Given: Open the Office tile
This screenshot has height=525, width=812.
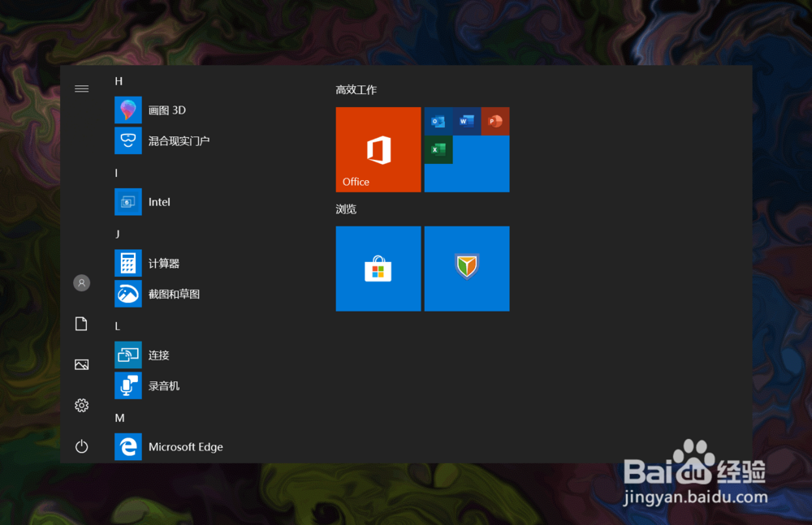Looking at the screenshot, I should point(378,149).
